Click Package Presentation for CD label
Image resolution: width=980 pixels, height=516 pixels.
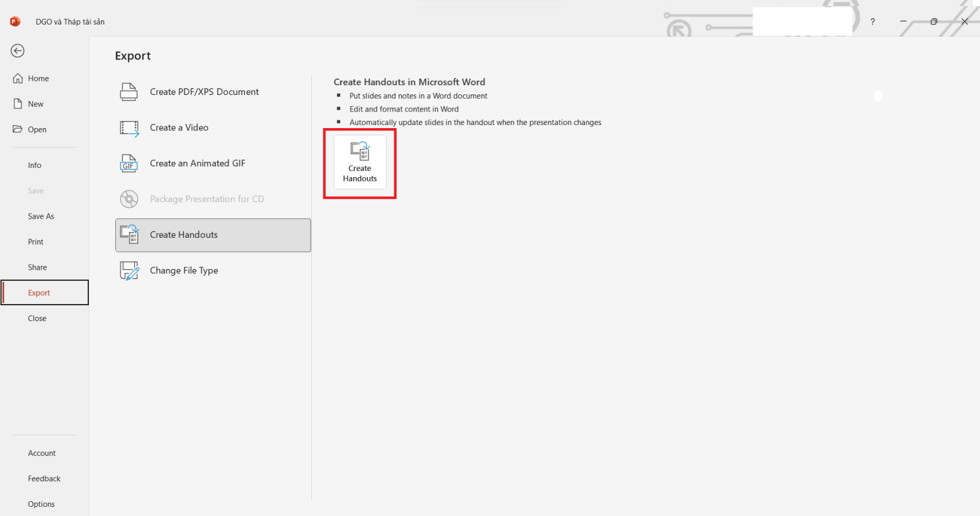coord(207,199)
